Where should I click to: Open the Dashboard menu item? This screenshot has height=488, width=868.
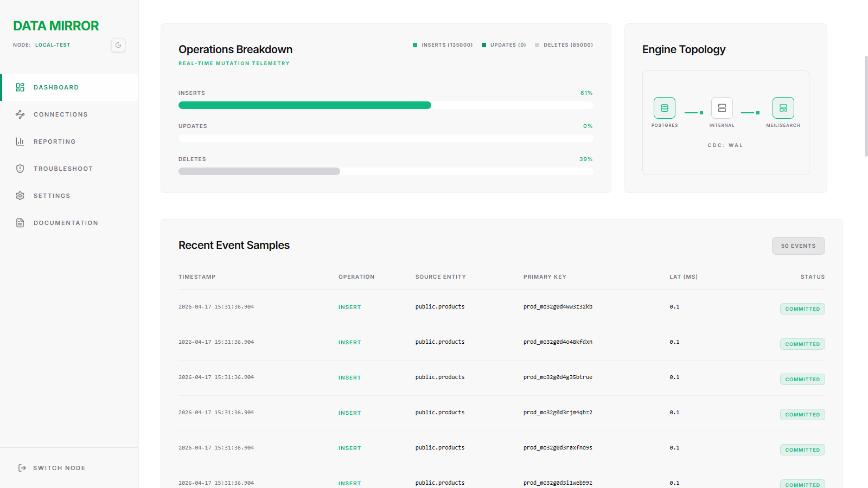click(69, 87)
